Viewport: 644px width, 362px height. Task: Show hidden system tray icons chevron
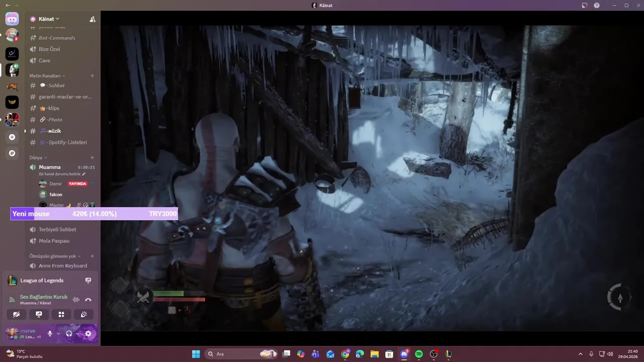click(580, 354)
